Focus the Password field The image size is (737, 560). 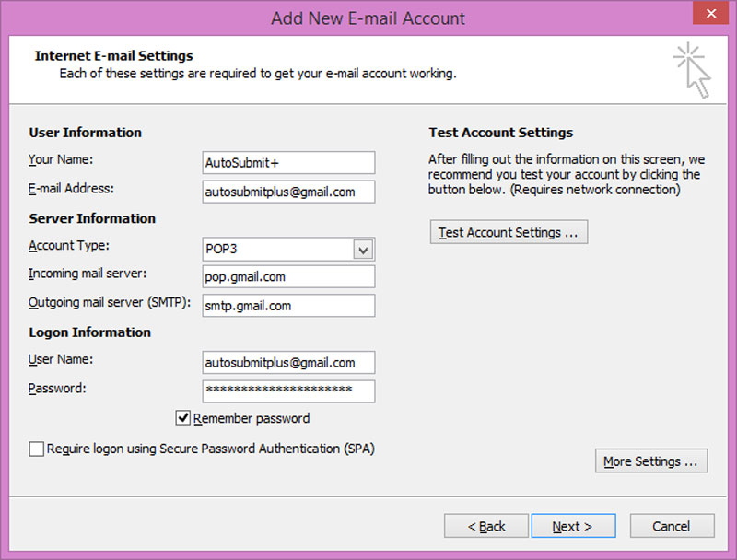[288, 391]
